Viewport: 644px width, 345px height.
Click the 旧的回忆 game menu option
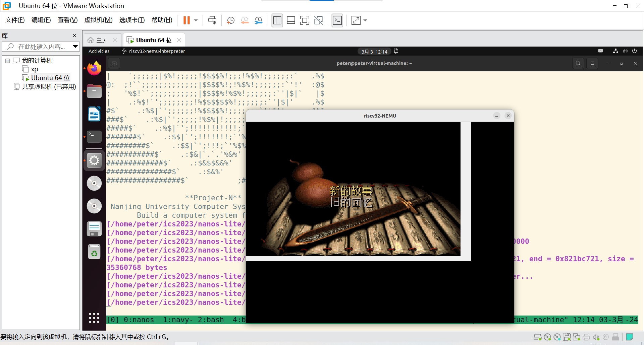pyautogui.click(x=351, y=202)
